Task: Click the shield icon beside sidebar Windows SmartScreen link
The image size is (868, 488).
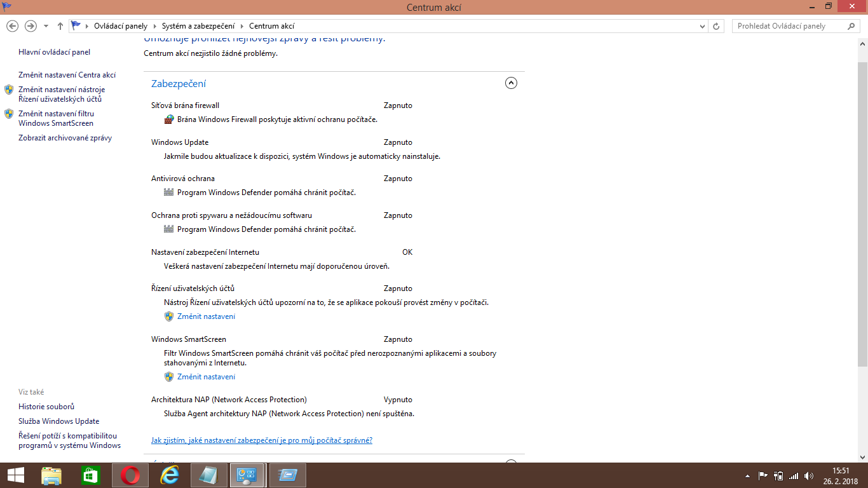Action: coord(9,114)
